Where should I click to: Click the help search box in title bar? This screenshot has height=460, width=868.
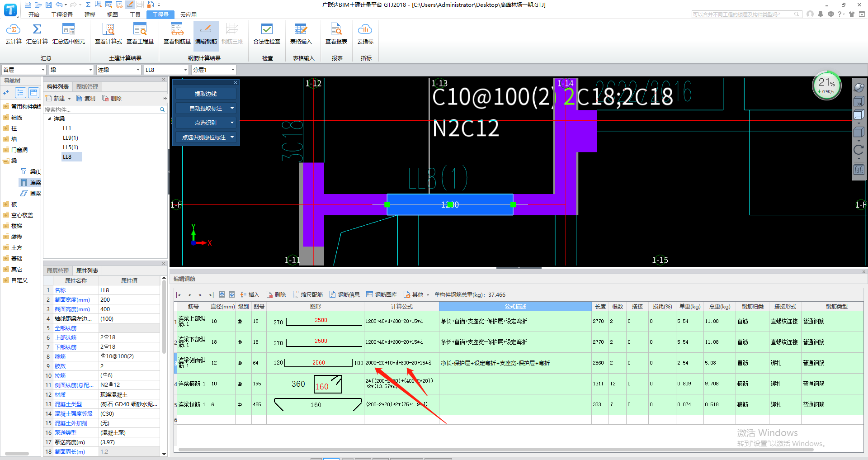[746, 14]
